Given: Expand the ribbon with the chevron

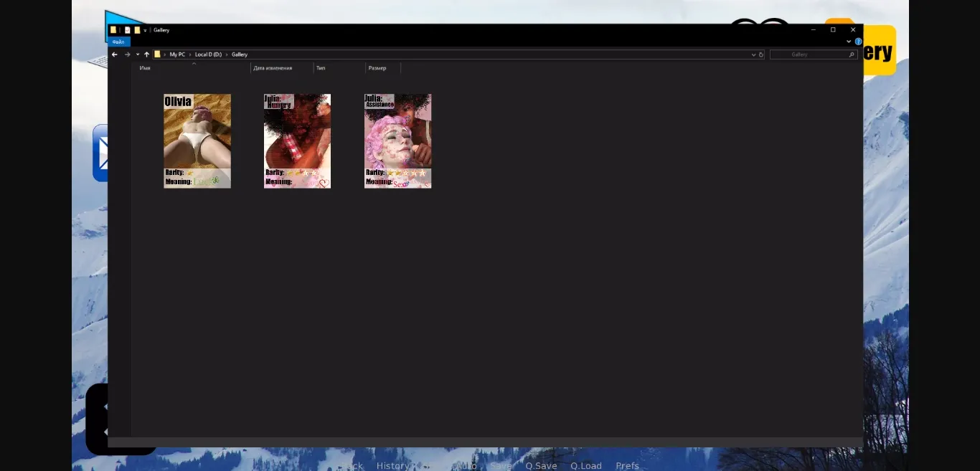Looking at the screenshot, I should pos(849,42).
